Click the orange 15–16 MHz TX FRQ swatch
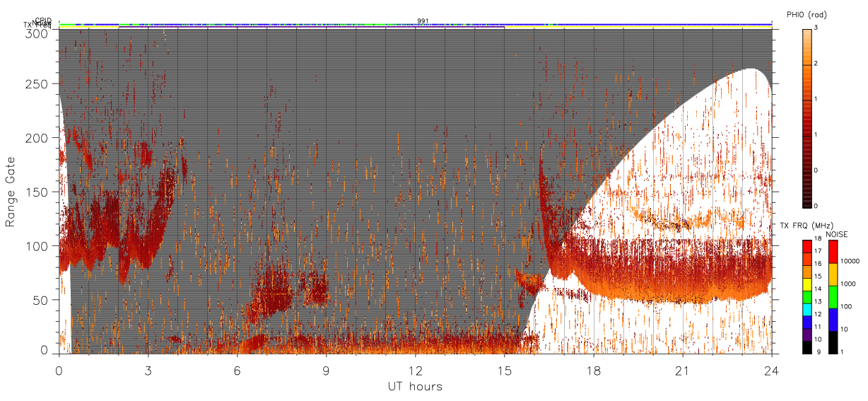Viewport: 868px width, 401px height. [x=807, y=272]
